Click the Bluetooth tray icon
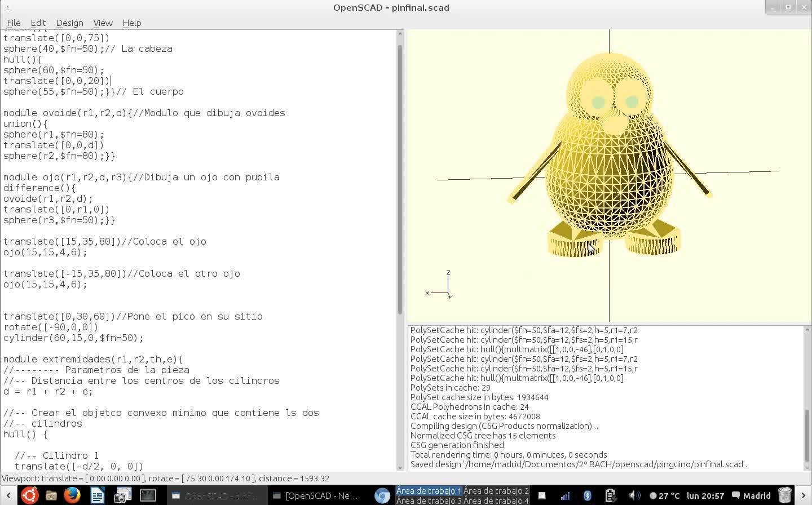812x505 pixels. click(587, 495)
